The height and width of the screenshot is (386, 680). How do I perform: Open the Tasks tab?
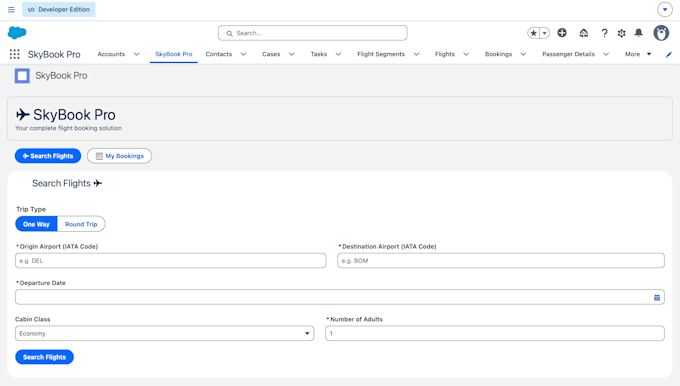pyautogui.click(x=319, y=54)
